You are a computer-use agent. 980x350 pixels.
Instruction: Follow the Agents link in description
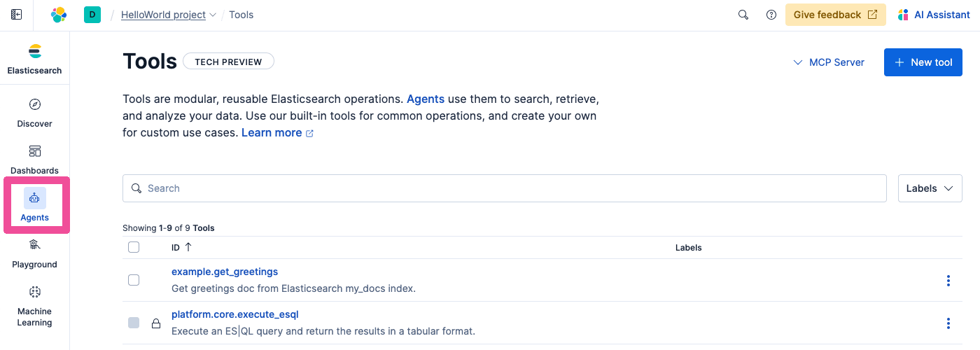(x=426, y=99)
